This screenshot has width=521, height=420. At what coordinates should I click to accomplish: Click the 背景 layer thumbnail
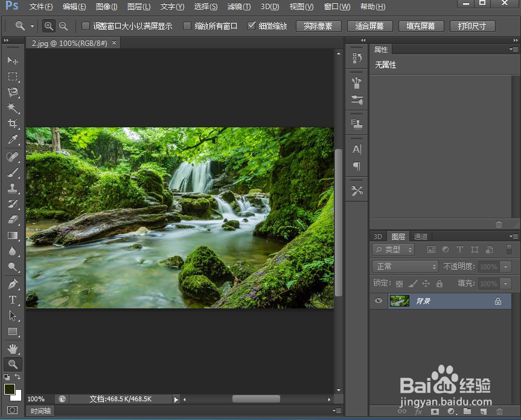tap(400, 301)
